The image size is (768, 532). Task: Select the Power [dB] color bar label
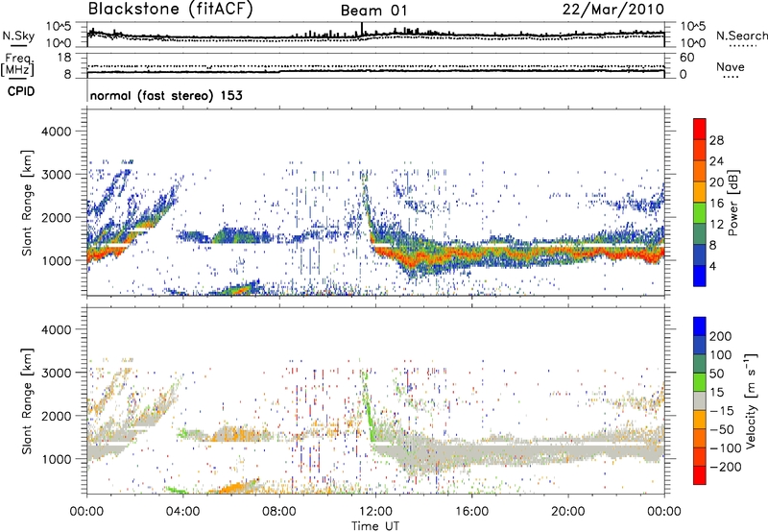tap(733, 203)
